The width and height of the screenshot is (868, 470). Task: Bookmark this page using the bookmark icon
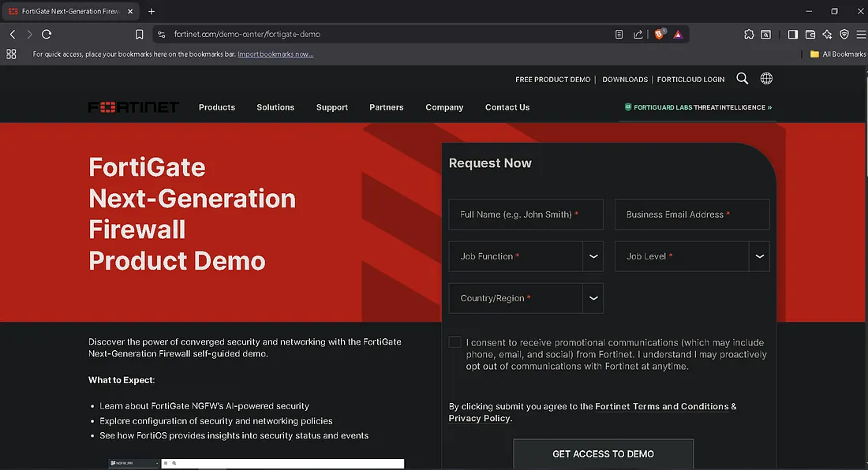tap(140, 34)
